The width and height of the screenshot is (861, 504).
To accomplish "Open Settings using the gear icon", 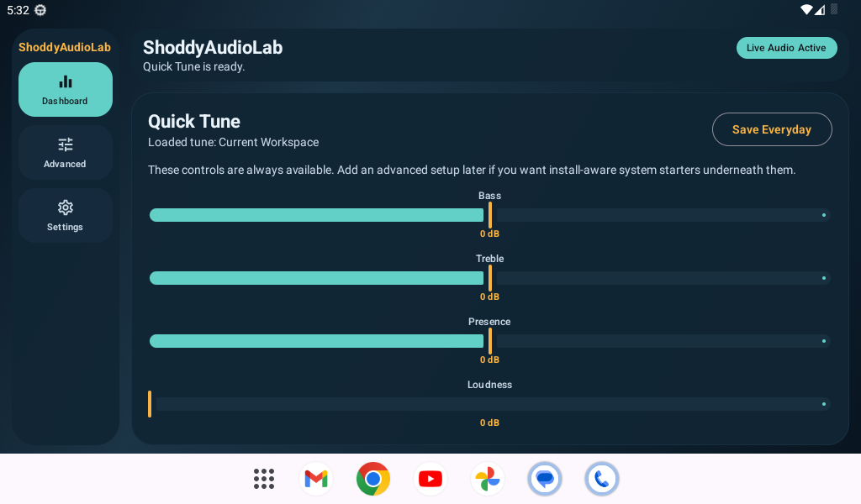I will coord(65,207).
